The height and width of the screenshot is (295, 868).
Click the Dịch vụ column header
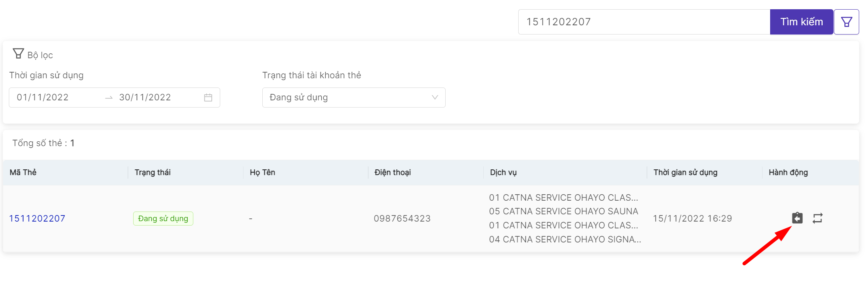click(x=503, y=172)
